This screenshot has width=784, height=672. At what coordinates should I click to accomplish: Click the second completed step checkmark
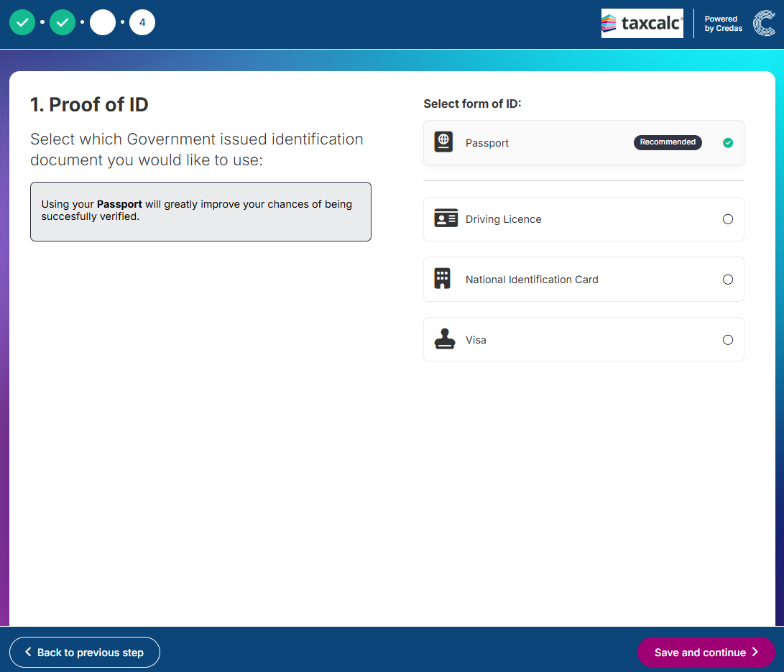tap(63, 22)
